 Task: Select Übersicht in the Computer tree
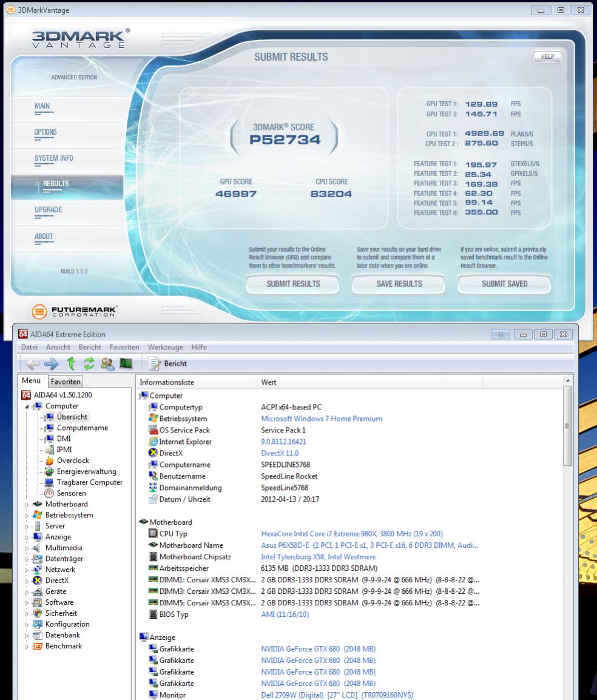click(x=72, y=417)
